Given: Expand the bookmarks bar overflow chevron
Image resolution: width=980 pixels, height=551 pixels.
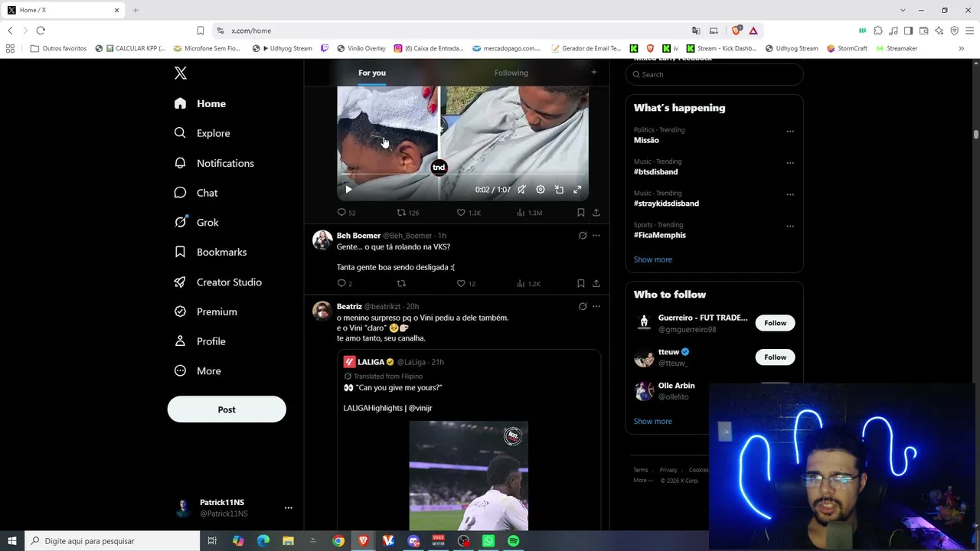Looking at the screenshot, I should 961,48.
